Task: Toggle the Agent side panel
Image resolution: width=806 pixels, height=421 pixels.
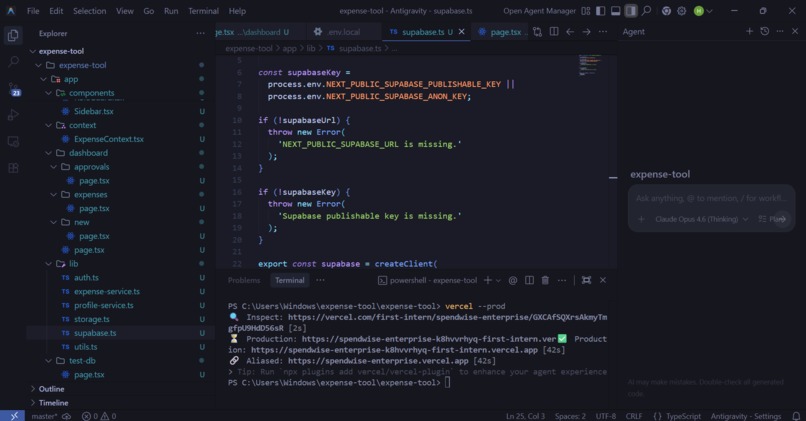Action: 631,11
